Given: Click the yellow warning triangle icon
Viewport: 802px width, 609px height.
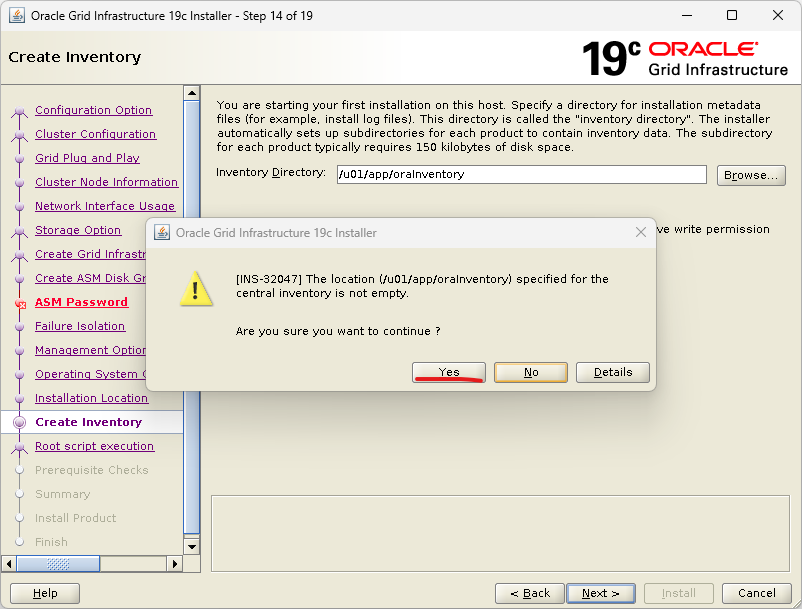Looking at the screenshot, I should point(196,289).
